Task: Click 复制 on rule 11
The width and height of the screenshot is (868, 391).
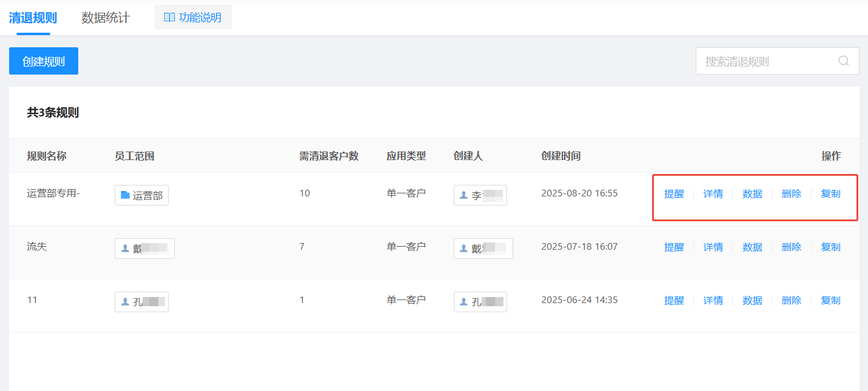Action: click(x=830, y=301)
